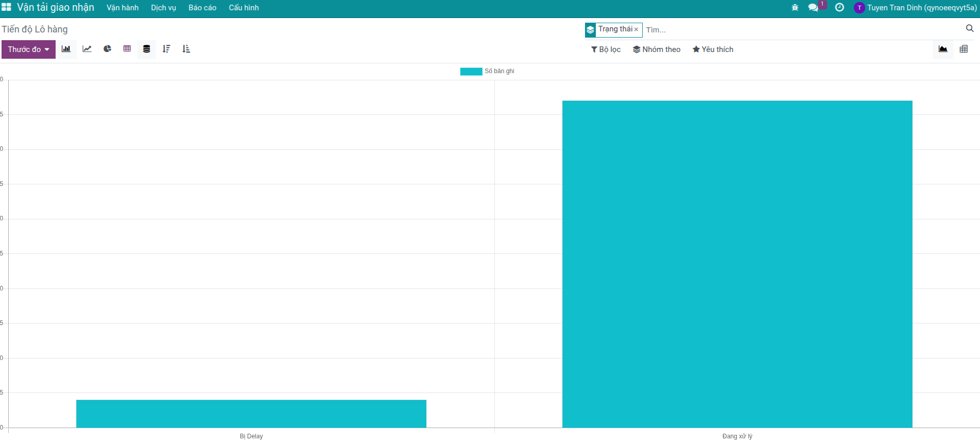
Task: Open the Báo cáo menu
Action: point(202,8)
